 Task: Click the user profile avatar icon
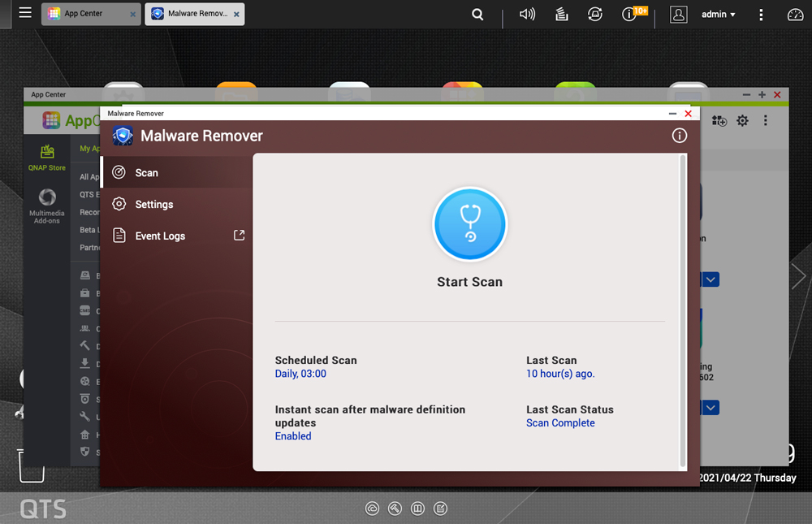[x=678, y=15]
